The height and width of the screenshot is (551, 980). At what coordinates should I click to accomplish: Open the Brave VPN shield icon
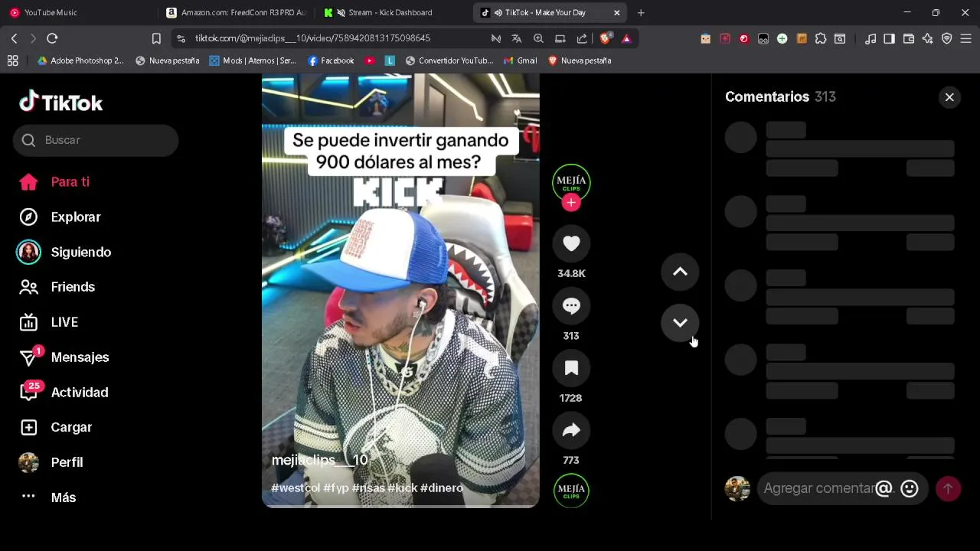click(947, 38)
